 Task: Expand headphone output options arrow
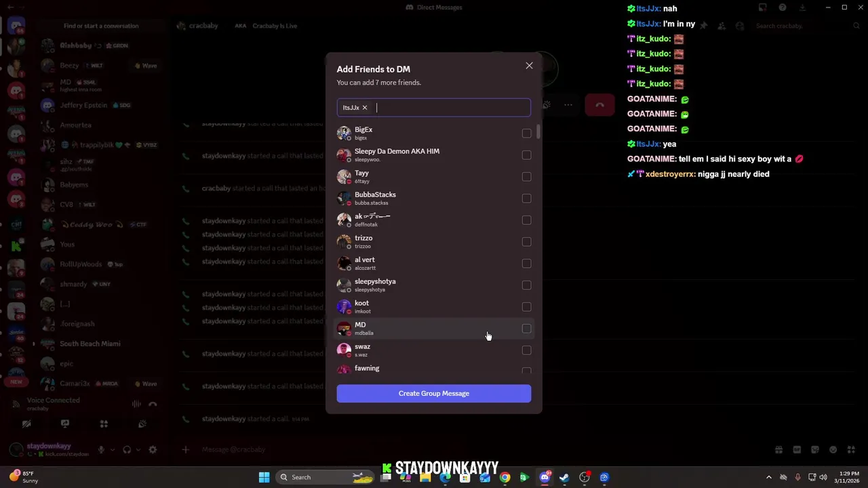pos(138,449)
